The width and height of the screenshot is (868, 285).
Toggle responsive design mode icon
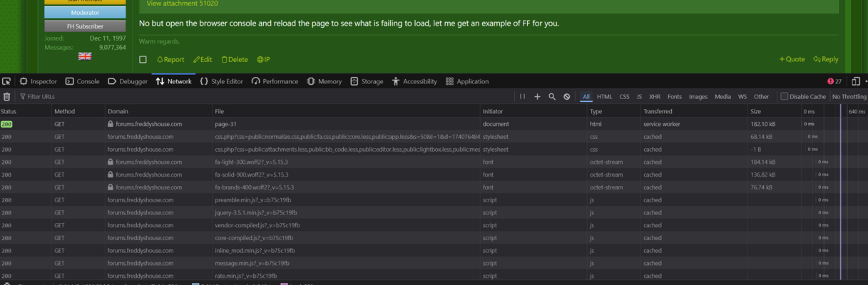pos(856,81)
